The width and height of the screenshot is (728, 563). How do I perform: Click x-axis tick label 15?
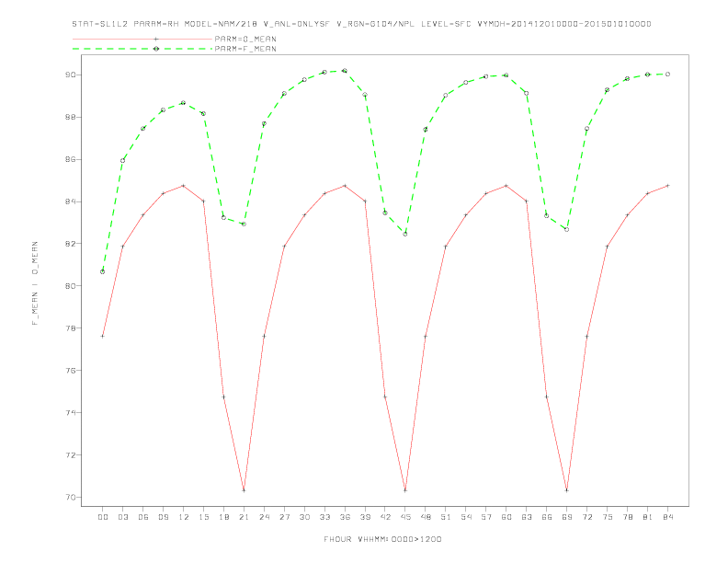203,517
